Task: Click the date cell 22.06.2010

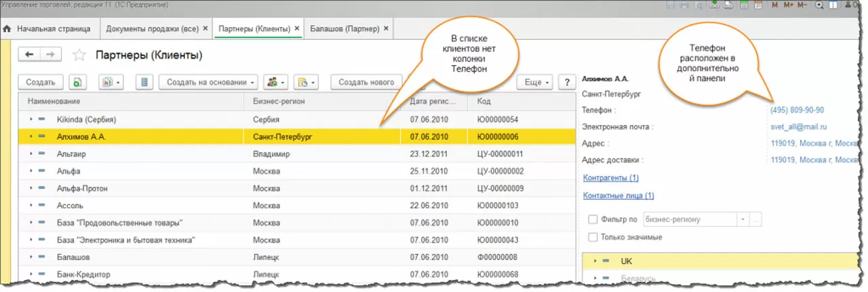Action: pos(429,205)
